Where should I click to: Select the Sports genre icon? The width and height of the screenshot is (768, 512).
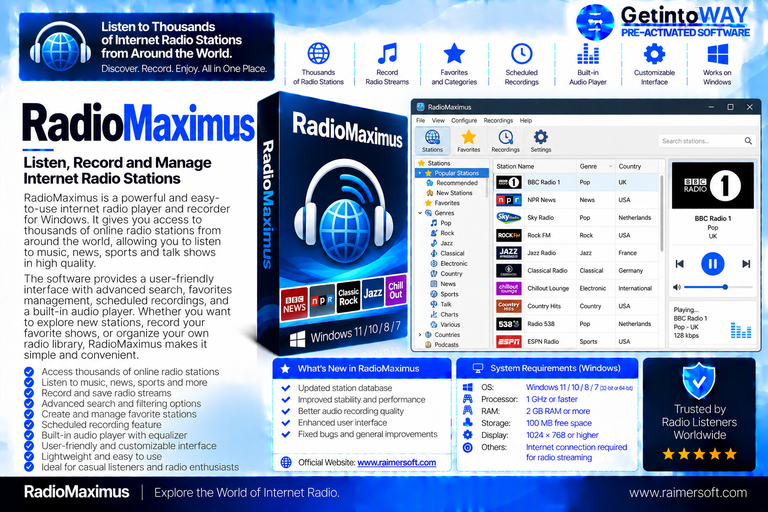click(x=433, y=294)
